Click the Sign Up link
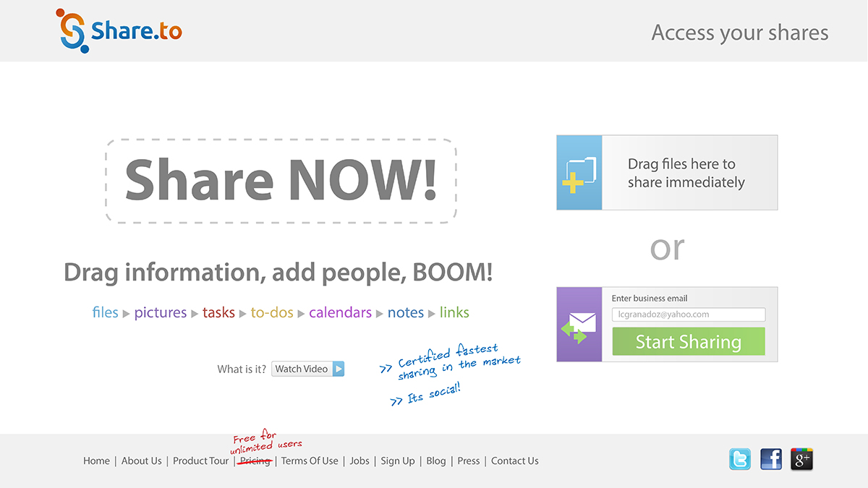Viewport: 868px width, 488px height. point(398,461)
